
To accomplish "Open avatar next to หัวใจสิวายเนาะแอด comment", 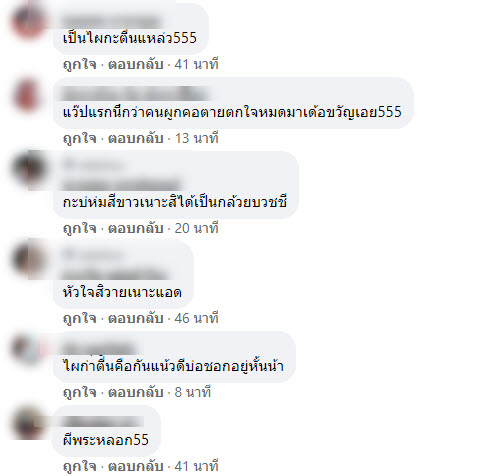I will point(29,260).
